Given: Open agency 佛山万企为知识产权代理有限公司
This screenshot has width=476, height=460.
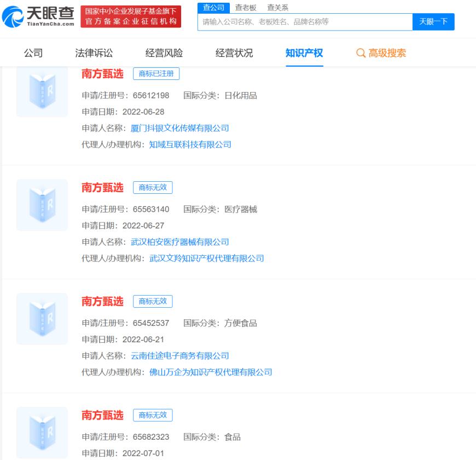Looking at the screenshot, I should tap(211, 372).
